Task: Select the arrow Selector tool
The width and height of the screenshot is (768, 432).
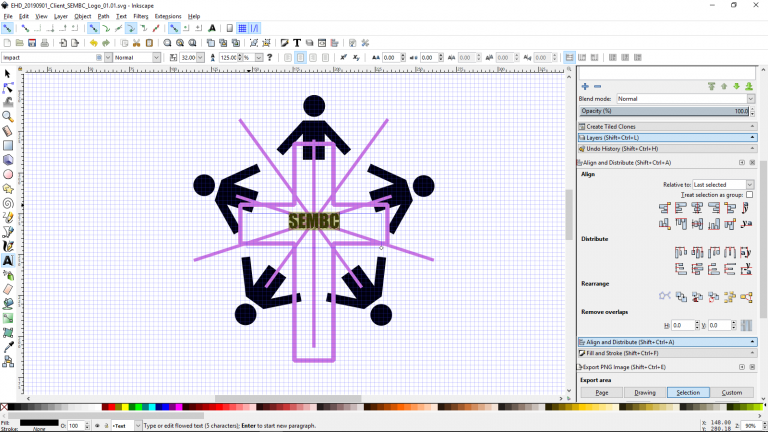Action: [7, 73]
